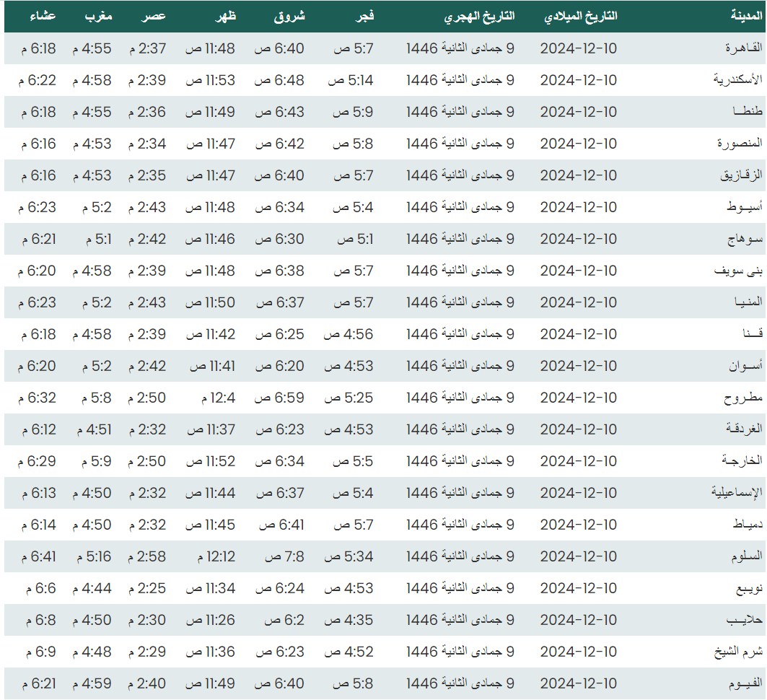The width and height of the screenshot is (767, 700).
Task: Select the مغرب column header
Action: click(x=97, y=16)
